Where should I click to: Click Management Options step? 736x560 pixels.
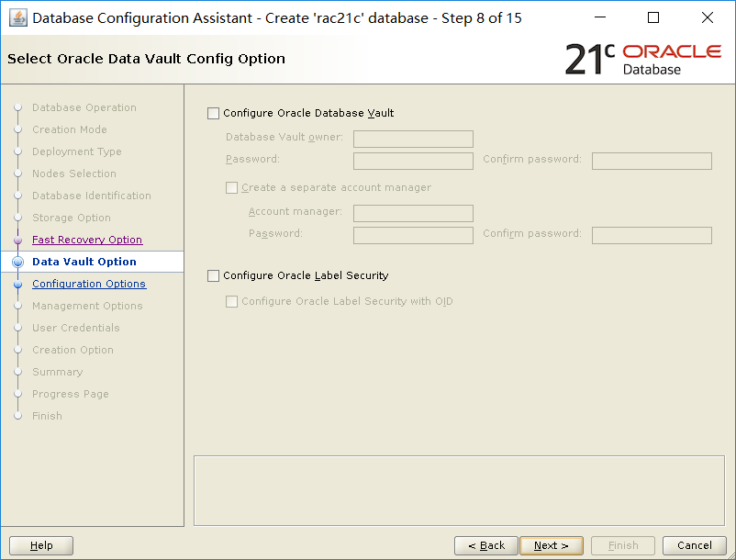87,306
